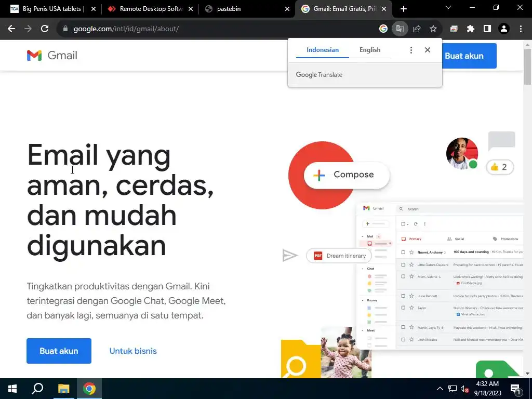
Task: Click the Email yang aman headline
Action: tap(120, 200)
